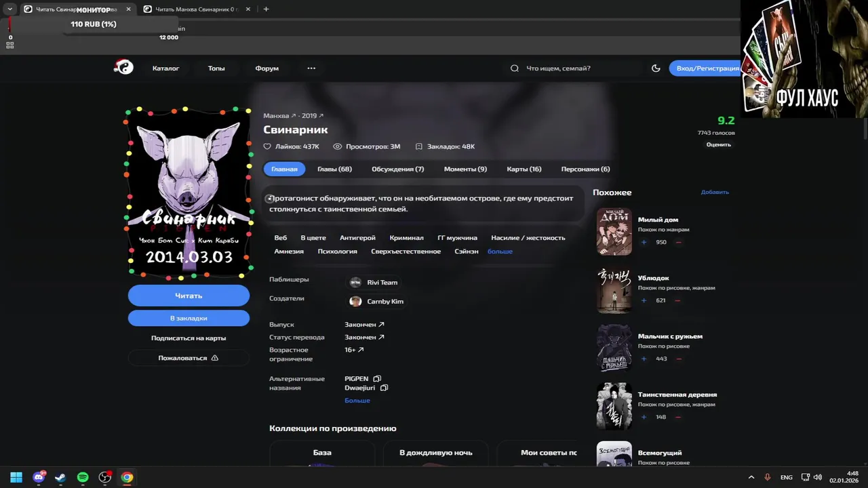The width and height of the screenshot is (868, 488).
Task: Open Милый дом cover thumbnail
Action: (x=614, y=232)
